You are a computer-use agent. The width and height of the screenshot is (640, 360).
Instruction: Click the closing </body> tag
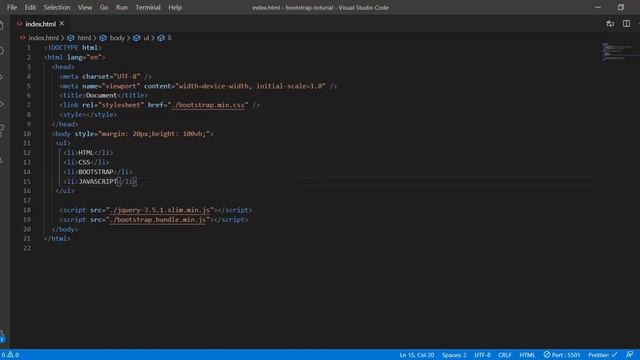point(65,229)
